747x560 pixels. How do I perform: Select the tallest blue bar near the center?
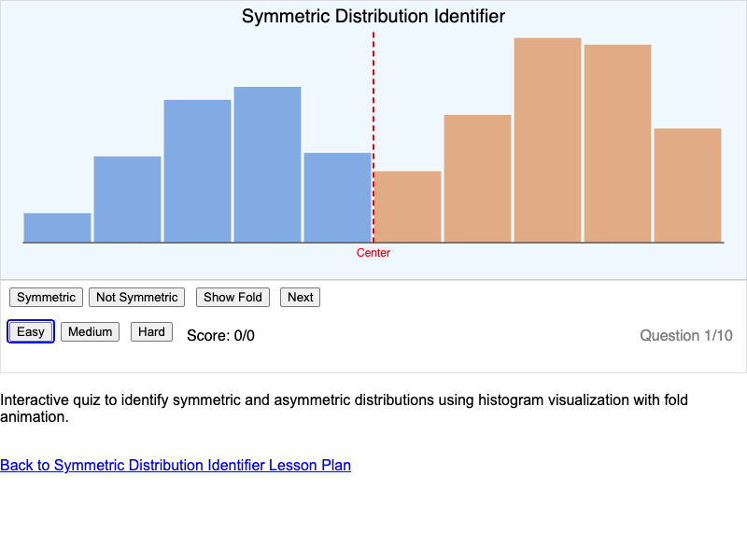pyautogui.click(x=267, y=163)
